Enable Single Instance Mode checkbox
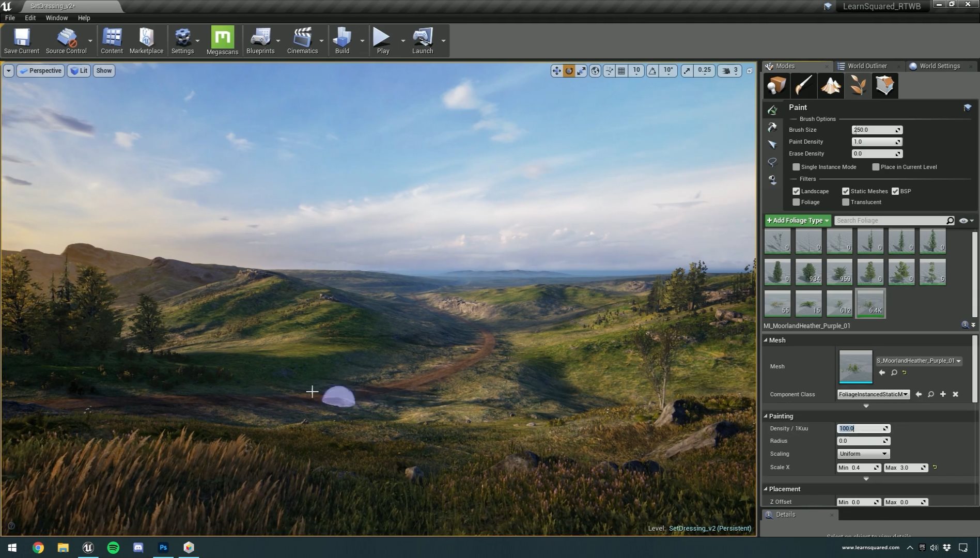This screenshot has height=558, width=980. [796, 167]
